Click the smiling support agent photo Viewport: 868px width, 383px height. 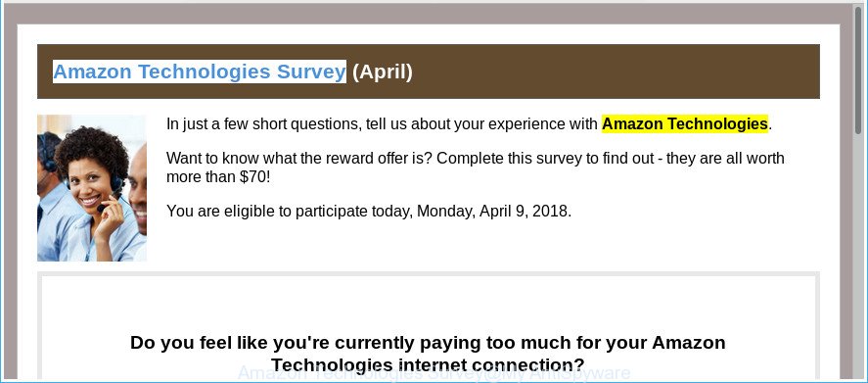[92, 188]
